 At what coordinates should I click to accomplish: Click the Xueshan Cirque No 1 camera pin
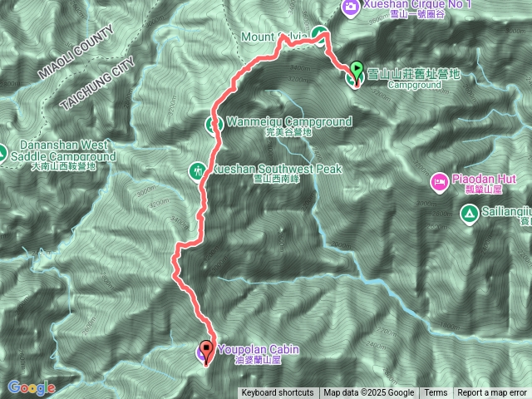351,7
